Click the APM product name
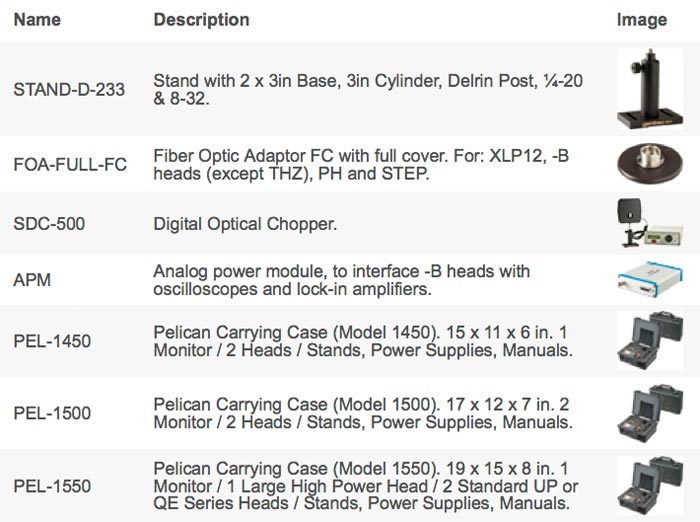This screenshot has height=522, width=700. (32, 280)
